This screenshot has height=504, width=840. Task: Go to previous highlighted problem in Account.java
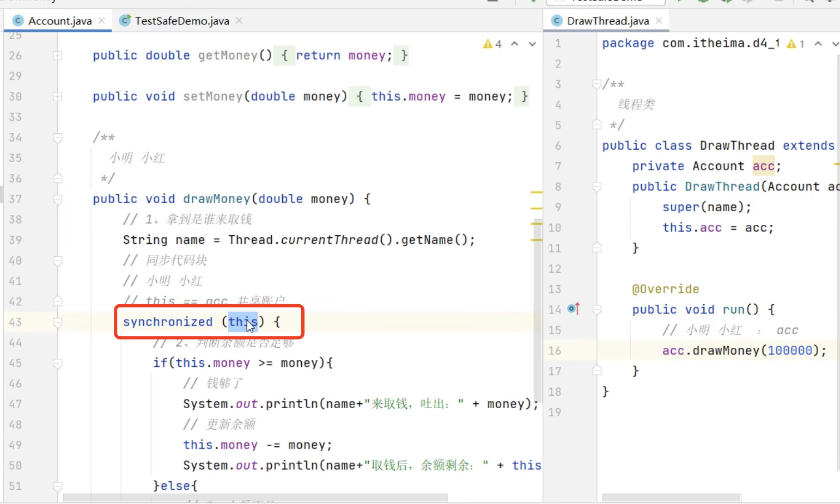tap(515, 44)
